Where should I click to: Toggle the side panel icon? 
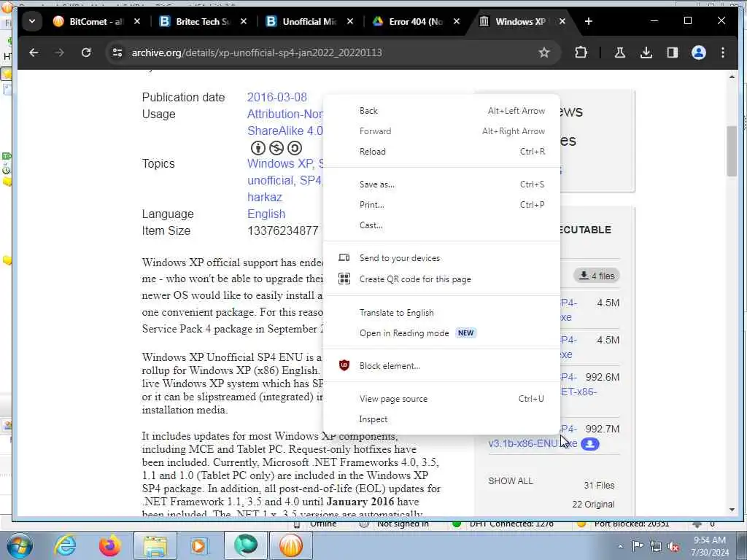(672, 52)
